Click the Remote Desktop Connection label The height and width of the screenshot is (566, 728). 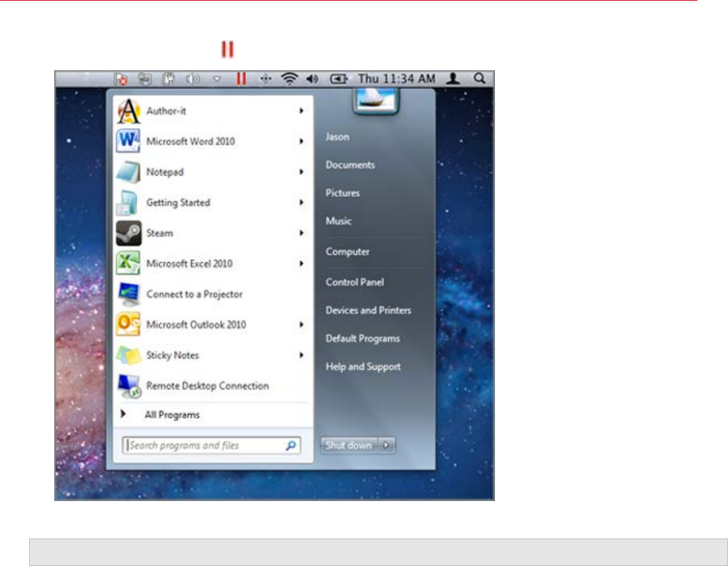point(208,386)
